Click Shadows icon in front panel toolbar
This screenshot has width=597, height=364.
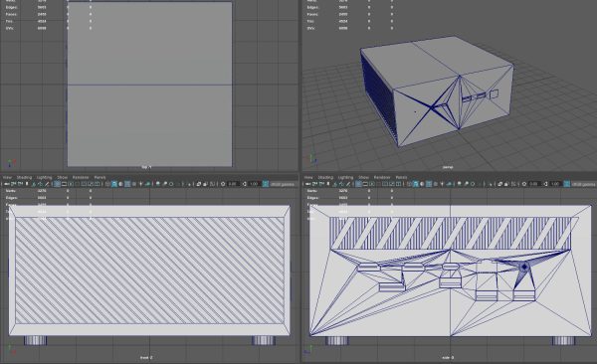coord(147,184)
